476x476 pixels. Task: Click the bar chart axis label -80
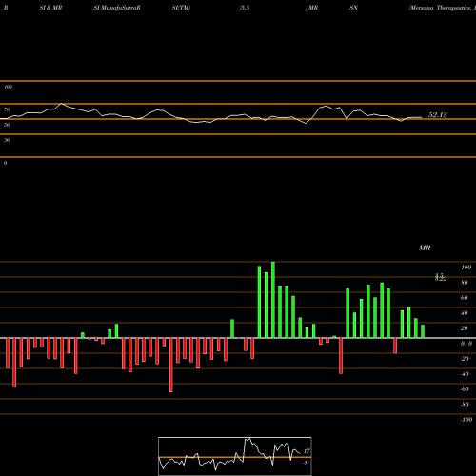click(x=465, y=405)
